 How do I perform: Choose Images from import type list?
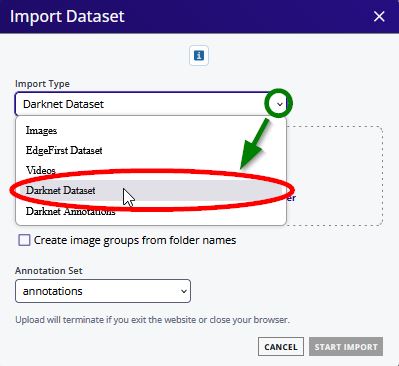tap(151, 130)
